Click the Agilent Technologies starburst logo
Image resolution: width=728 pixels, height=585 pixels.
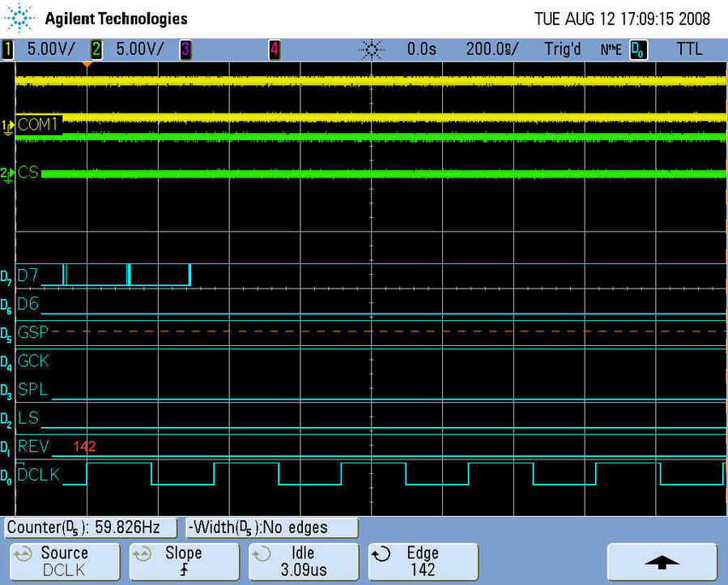[19, 18]
